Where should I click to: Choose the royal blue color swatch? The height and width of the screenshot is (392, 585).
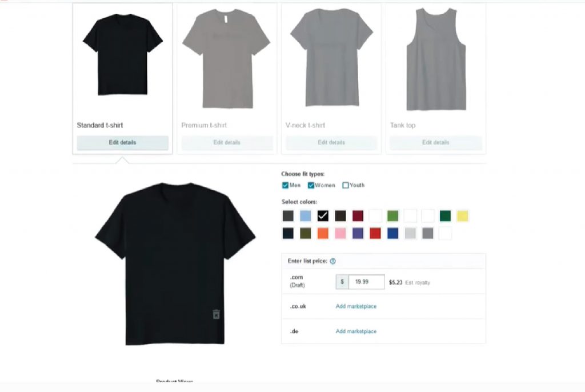pos(392,233)
